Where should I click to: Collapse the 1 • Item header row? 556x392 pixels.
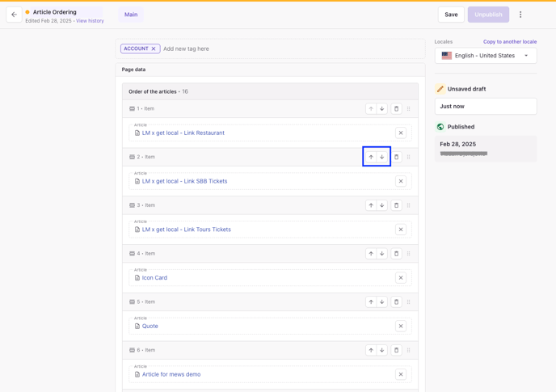pyautogui.click(x=270, y=108)
